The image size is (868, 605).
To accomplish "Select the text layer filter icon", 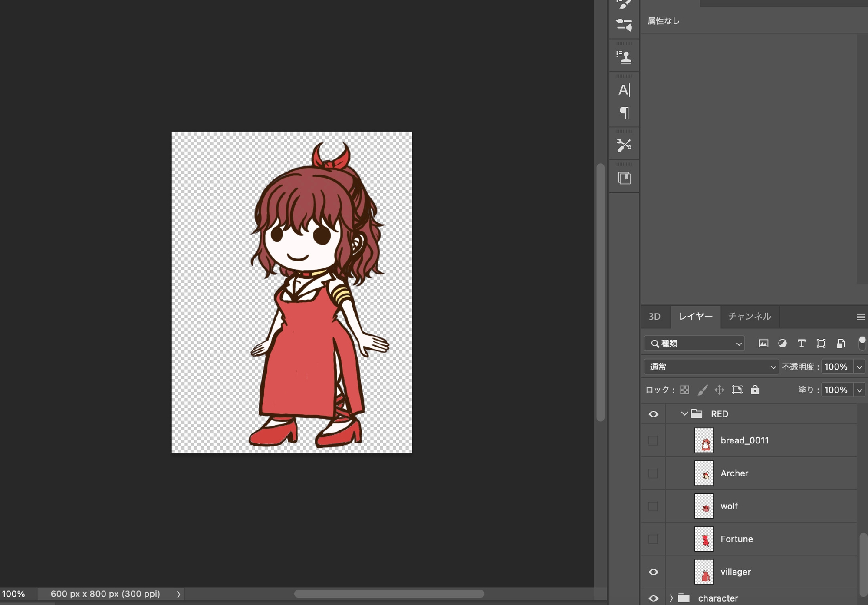I will pos(802,343).
